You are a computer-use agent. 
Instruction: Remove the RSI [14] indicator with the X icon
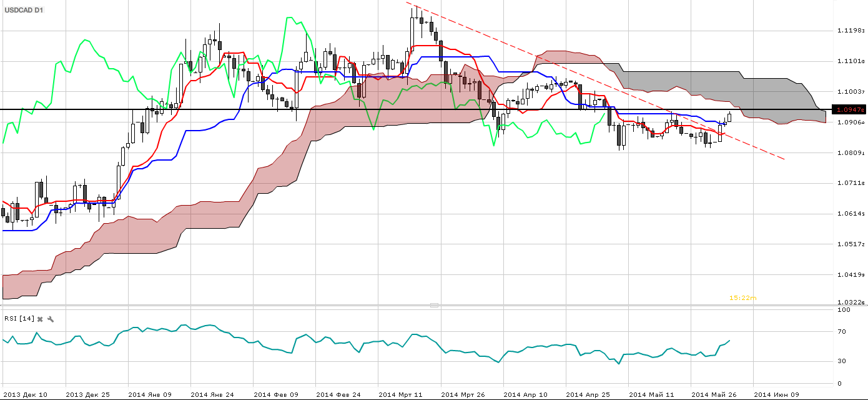pos(40,319)
